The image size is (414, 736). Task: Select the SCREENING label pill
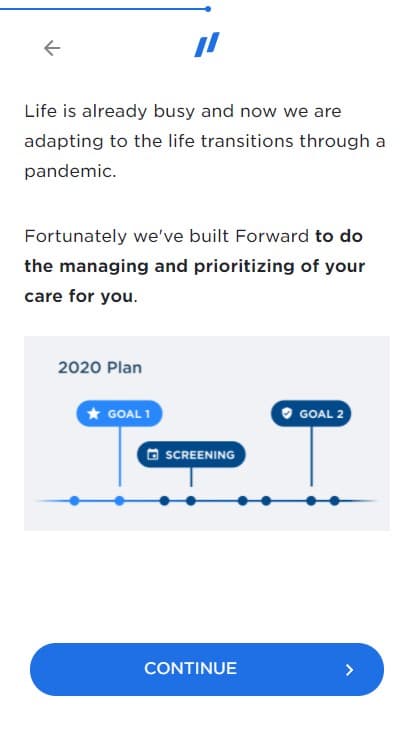191,454
